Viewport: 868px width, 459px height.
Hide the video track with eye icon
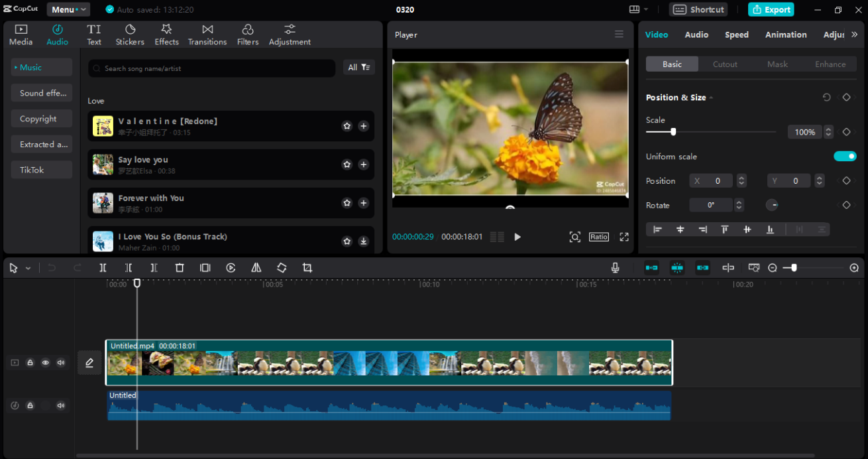(45, 363)
